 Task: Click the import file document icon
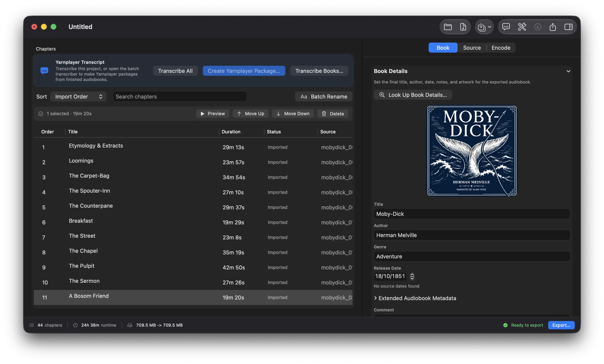pyautogui.click(x=463, y=27)
